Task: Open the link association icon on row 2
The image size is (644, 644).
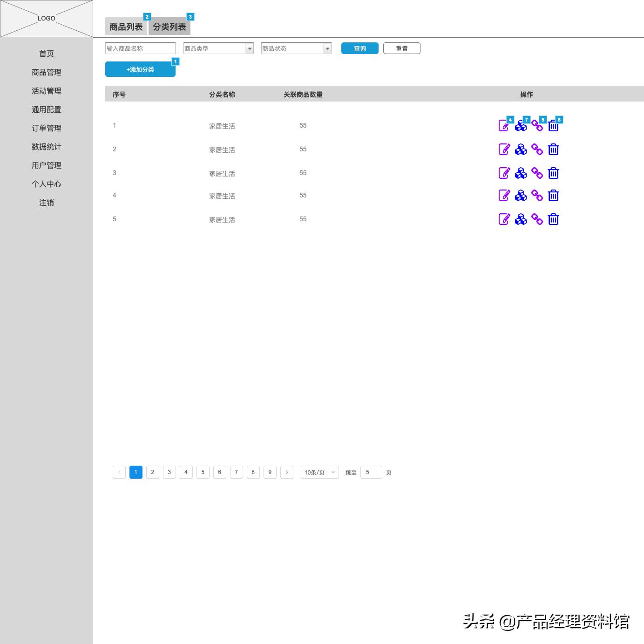Action: pos(537,149)
